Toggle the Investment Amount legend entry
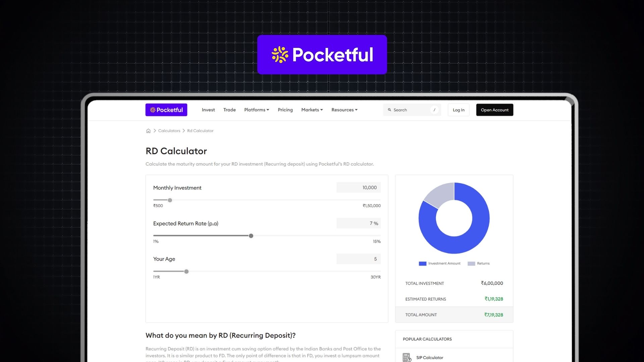This screenshot has height=362, width=644. click(x=440, y=263)
